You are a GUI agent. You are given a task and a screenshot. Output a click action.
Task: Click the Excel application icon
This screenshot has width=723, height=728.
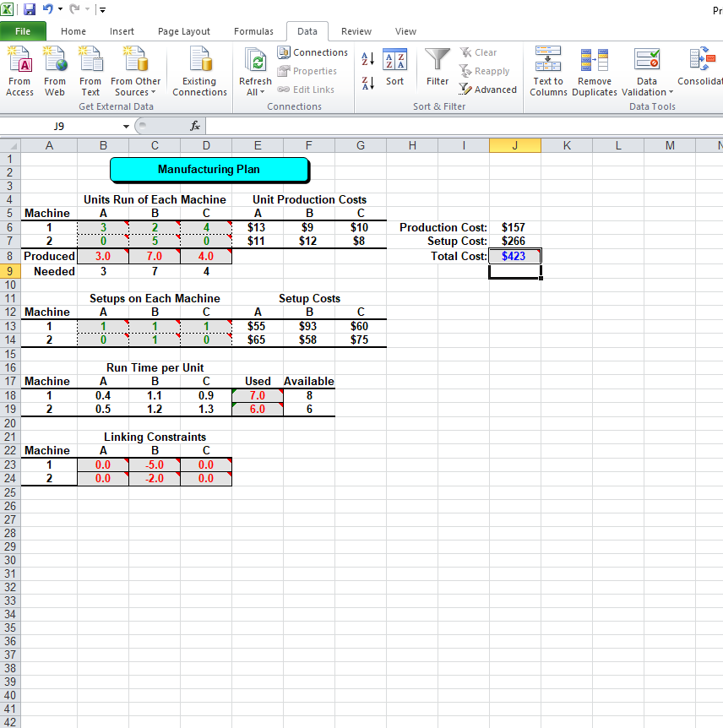click(x=7, y=8)
